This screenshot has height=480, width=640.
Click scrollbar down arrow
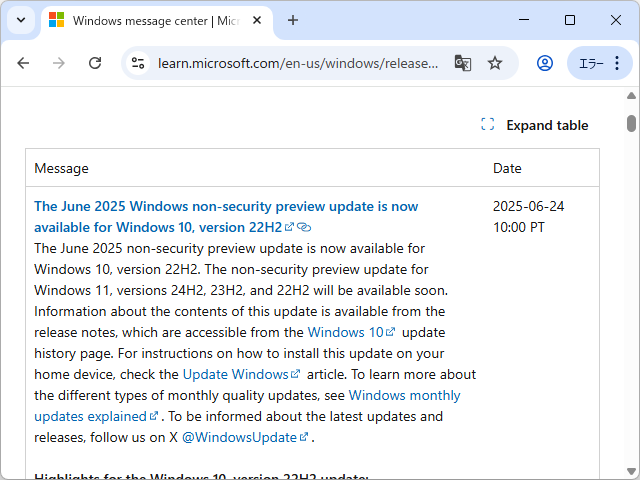tap(631, 471)
